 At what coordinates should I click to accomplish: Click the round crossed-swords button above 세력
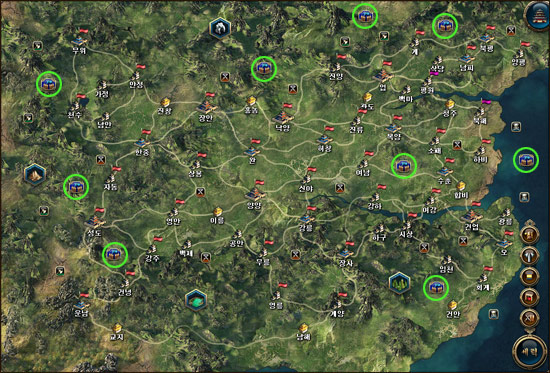point(529,319)
